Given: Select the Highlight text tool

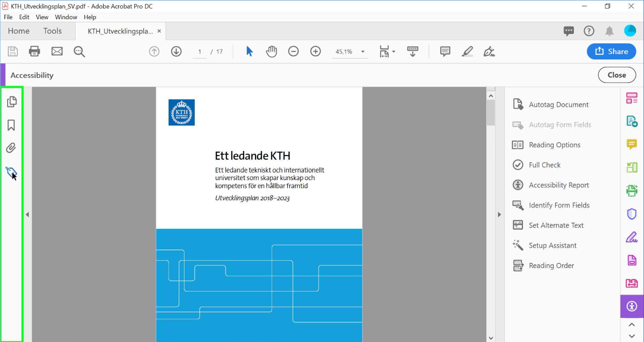Looking at the screenshot, I should point(468,51).
